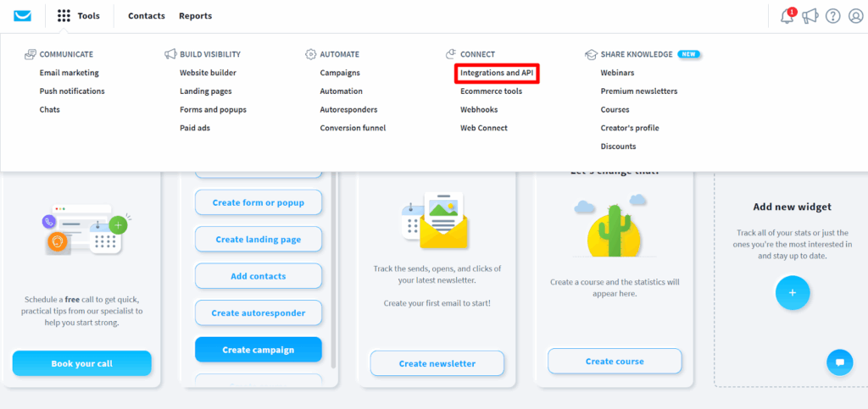
Task: Open Web Connect
Action: point(484,128)
